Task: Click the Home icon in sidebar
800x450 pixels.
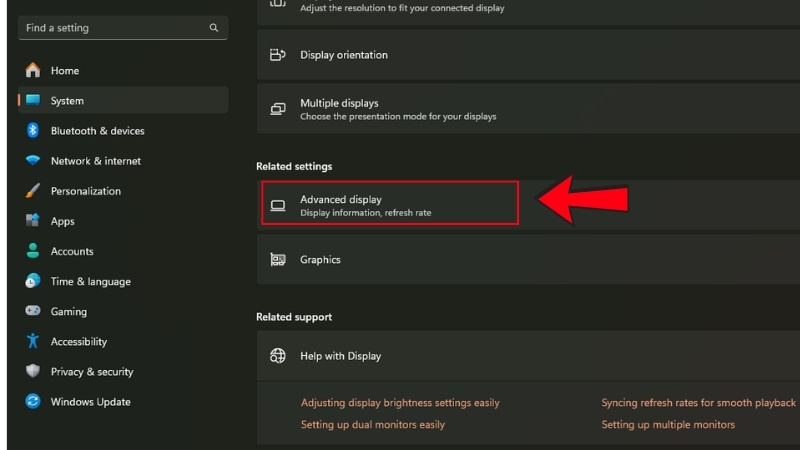Action: pos(33,71)
